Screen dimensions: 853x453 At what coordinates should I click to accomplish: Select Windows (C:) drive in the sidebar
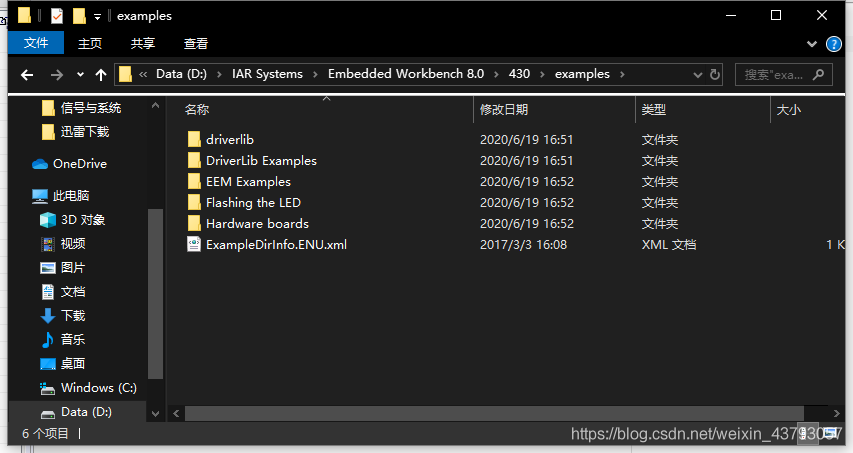click(x=88, y=388)
